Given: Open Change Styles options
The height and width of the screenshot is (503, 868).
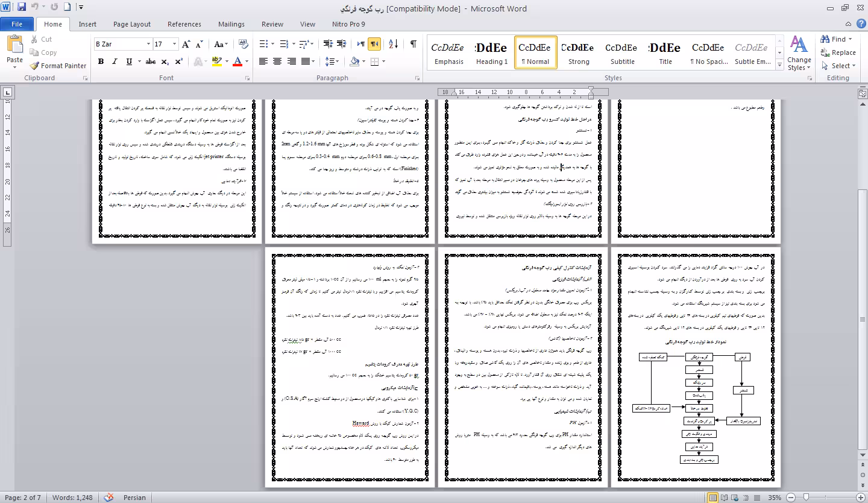Looking at the screenshot, I should (x=799, y=54).
